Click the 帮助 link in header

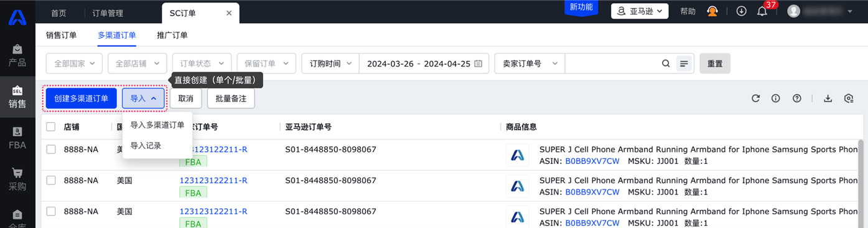click(688, 11)
